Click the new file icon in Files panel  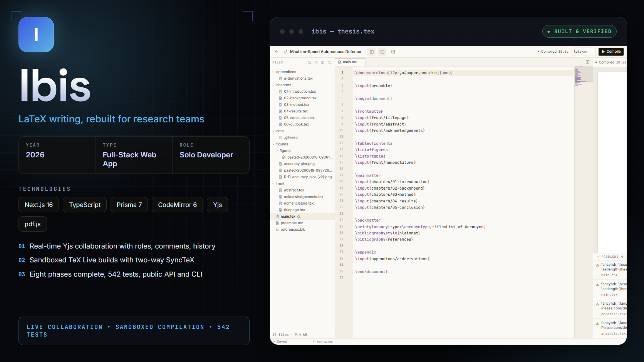(x=316, y=62)
